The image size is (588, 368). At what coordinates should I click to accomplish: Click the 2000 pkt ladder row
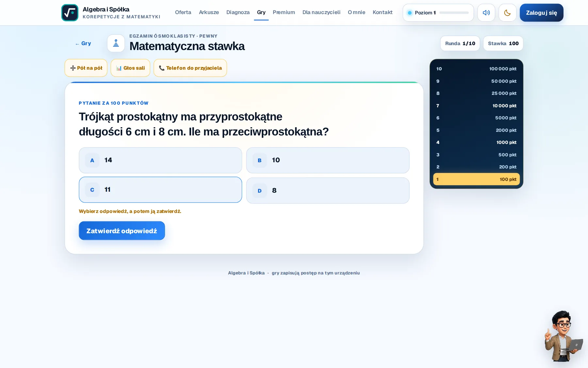[x=476, y=130]
